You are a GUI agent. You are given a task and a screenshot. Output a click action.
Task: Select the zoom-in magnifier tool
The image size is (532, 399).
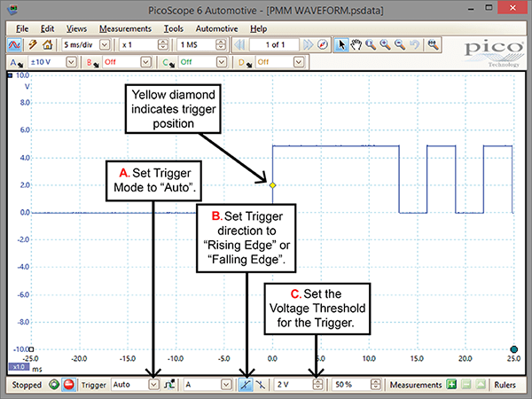386,45
